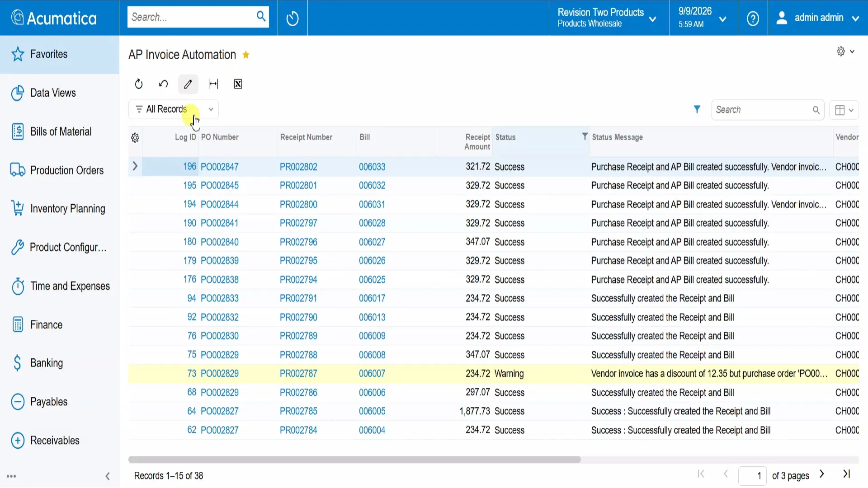Open the Help question mark icon
Image resolution: width=868 pixels, height=488 pixels.
pyautogui.click(x=753, y=19)
